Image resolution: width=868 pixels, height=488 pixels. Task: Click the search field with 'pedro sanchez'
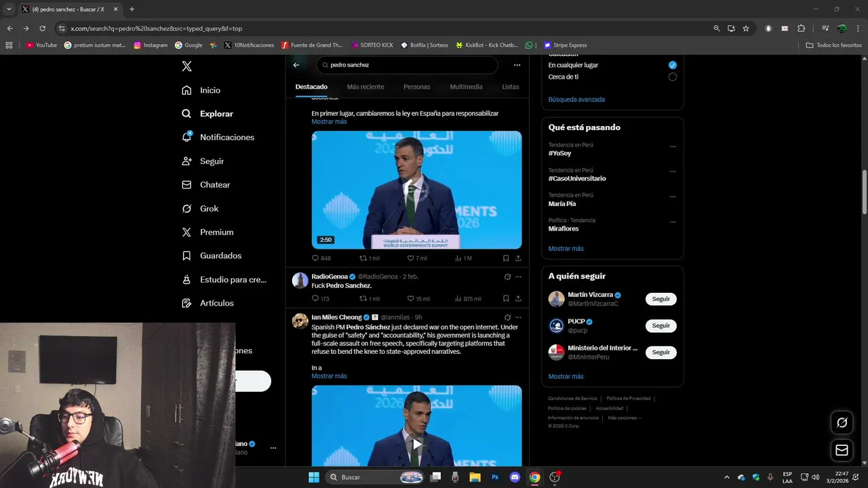click(407, 65)
